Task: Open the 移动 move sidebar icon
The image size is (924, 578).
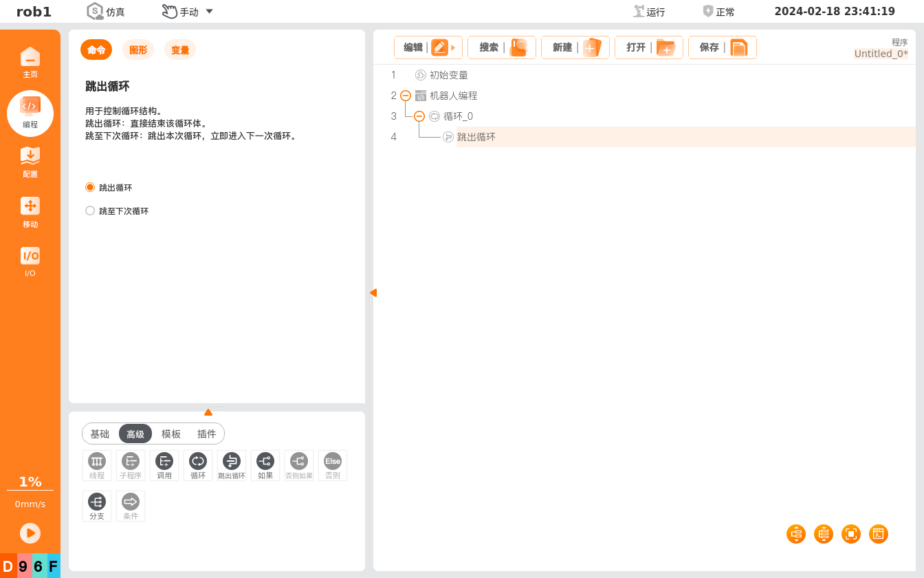Action: pos(30,213)
